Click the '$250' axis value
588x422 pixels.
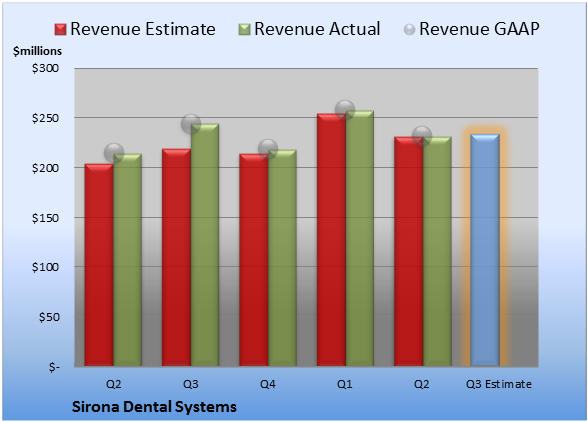point(45,118)
